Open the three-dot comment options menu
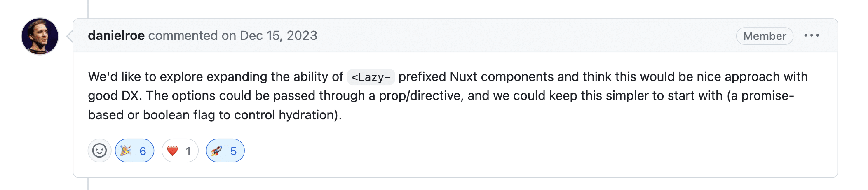Image resolution: width=868 pixels, height=190 pixels. click(x=811, y=36)
